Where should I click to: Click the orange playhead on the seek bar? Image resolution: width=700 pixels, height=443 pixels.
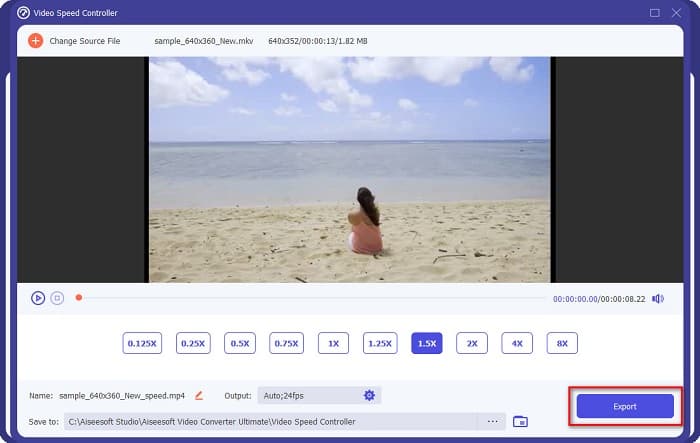79,297
